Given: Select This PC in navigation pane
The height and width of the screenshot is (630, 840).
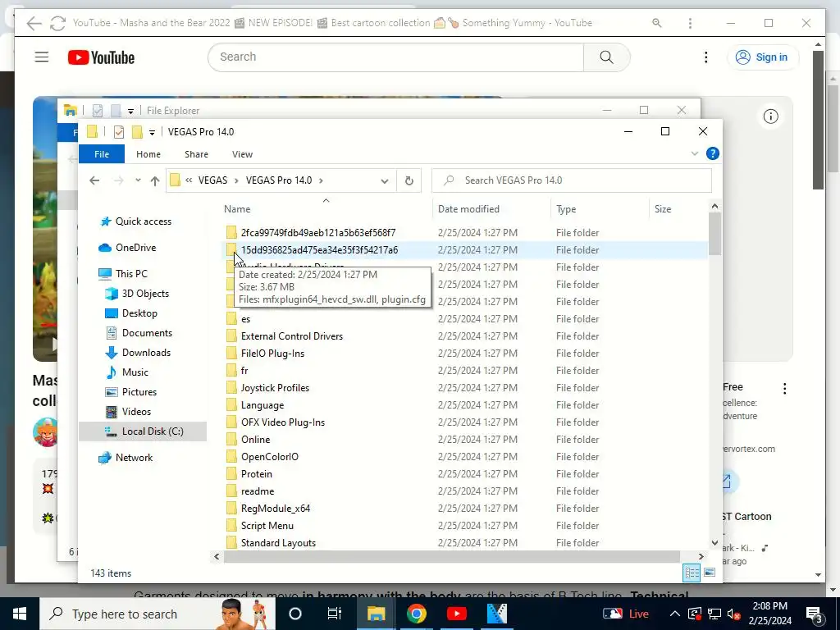Looking at the screenshot, I should point(123,274).
